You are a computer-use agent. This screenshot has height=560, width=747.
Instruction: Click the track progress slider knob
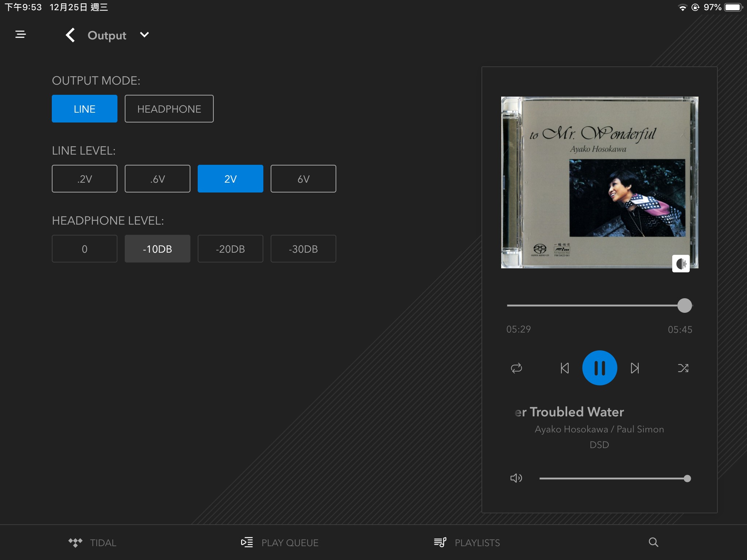(685, 306)
